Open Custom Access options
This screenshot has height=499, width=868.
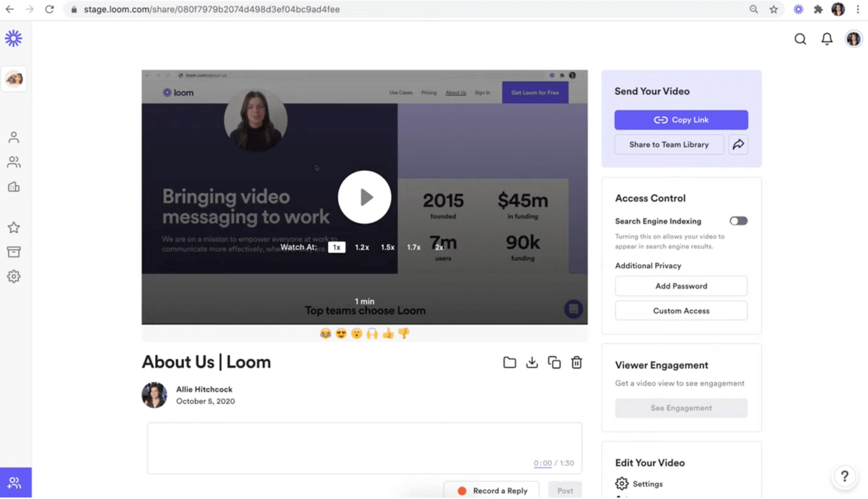click(681, 311)
